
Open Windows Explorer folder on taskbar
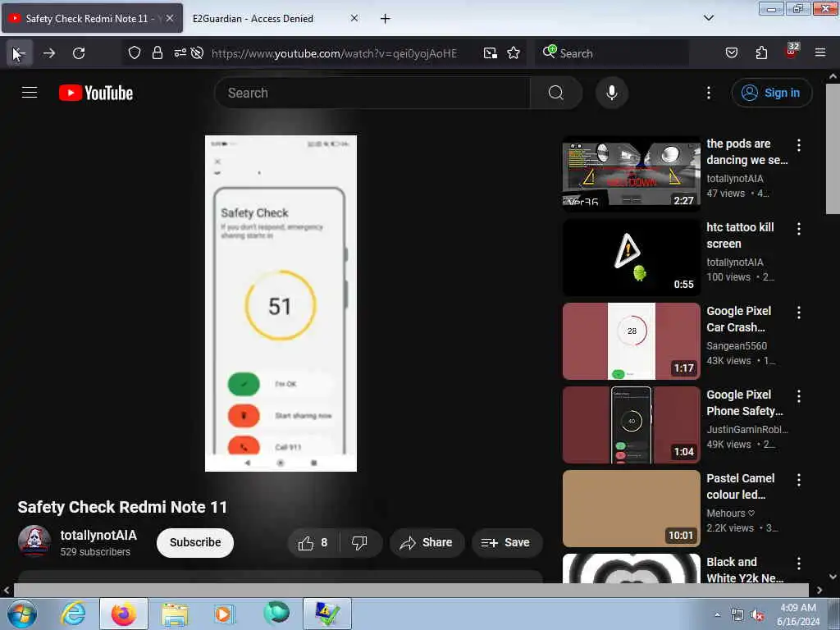[175, 614]
